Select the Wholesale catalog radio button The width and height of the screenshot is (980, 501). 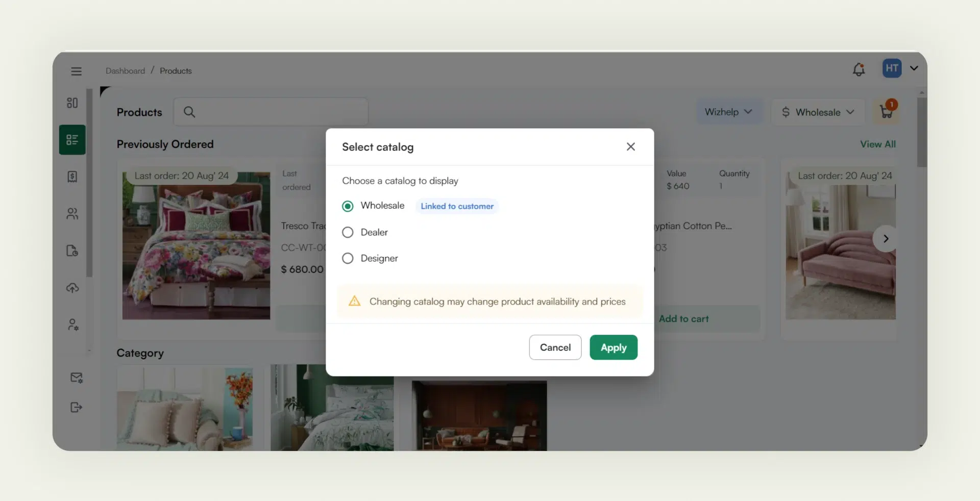click(x=348, y=206)
